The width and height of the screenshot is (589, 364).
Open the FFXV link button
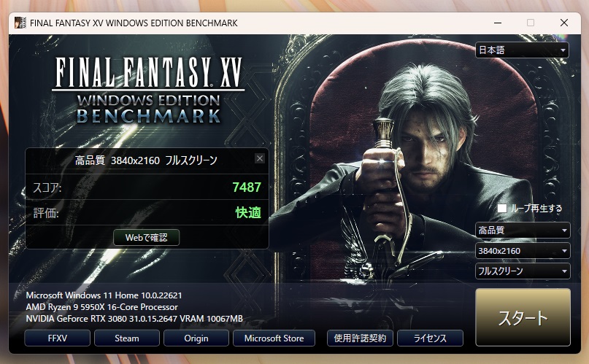(58, 338)
